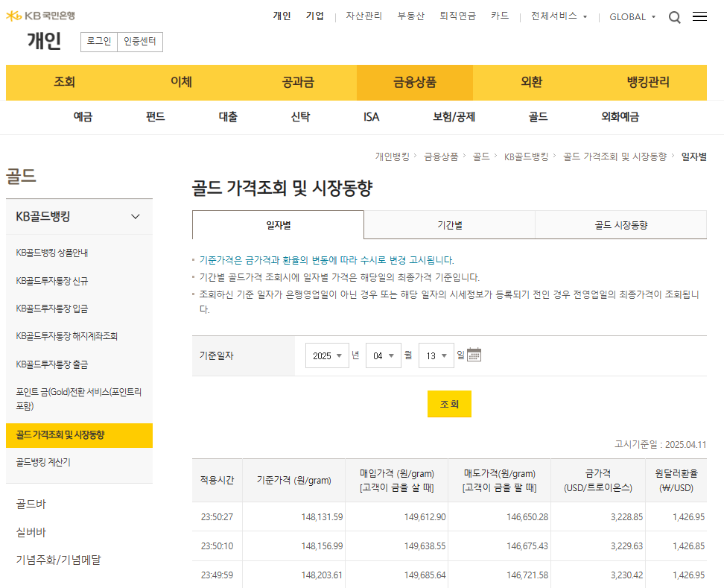The height and width of the screenshot is (588, 724).
Task: Click the buy price 149,685.64 cell
Action: 396,575
